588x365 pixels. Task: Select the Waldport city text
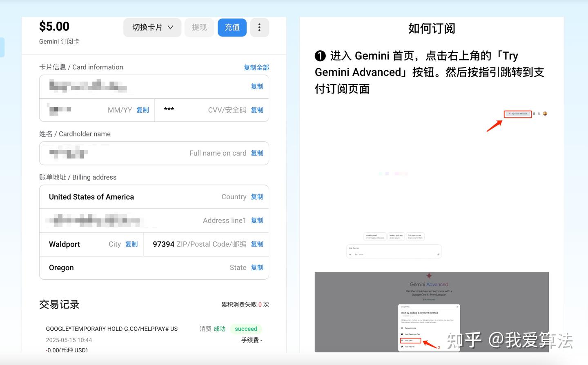tap(65, 244)
